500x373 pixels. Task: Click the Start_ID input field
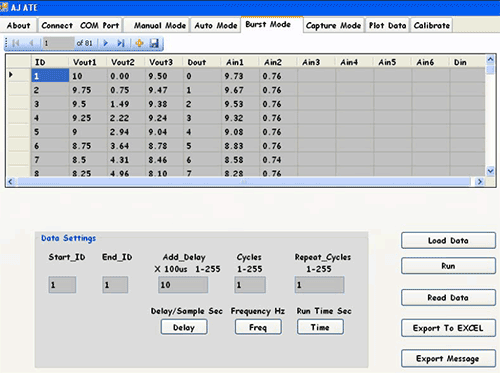[62, 285]
